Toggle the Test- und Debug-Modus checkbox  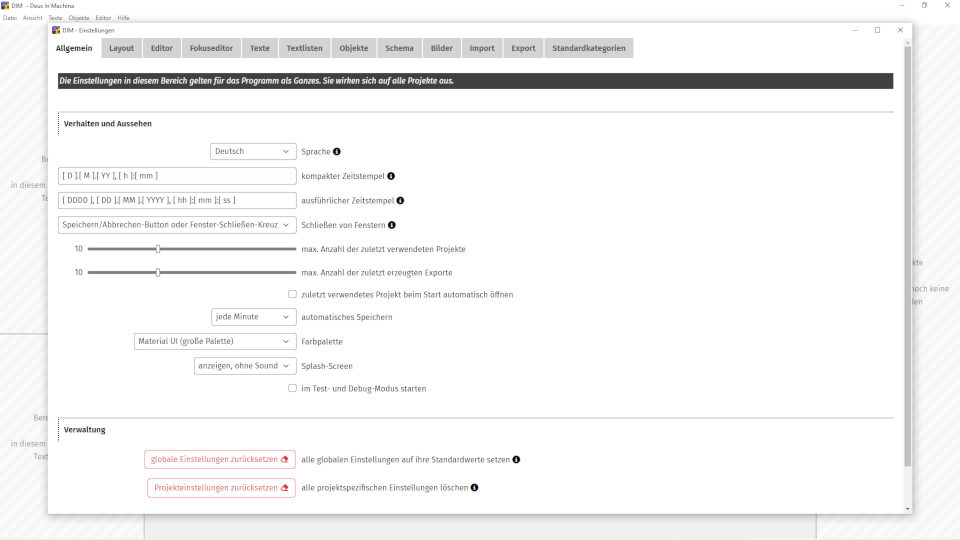coord(292,388)
